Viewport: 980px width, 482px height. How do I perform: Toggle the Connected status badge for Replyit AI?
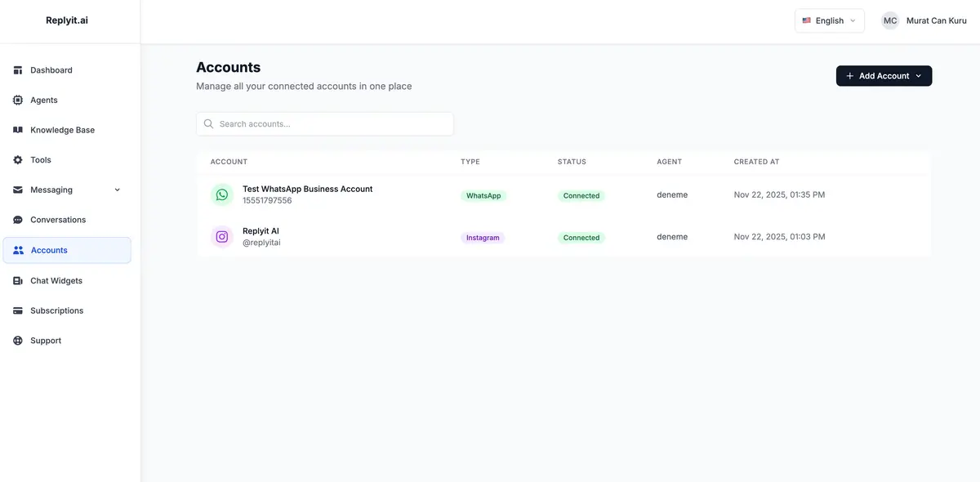point(581,237)
